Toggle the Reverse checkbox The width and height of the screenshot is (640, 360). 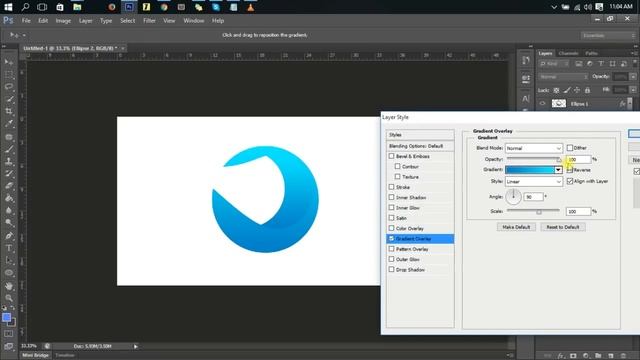570,170
